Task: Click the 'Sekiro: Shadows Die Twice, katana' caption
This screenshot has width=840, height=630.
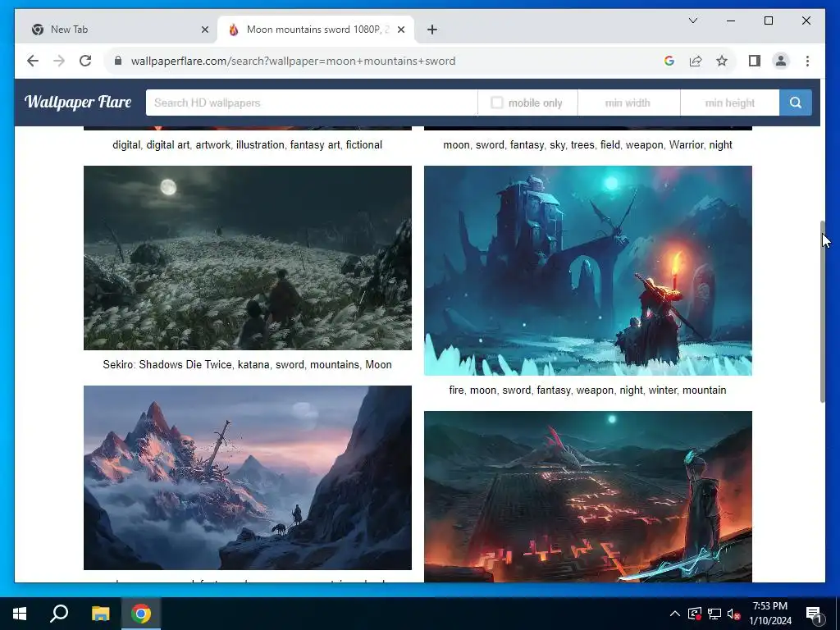Action: pos(247,365)
